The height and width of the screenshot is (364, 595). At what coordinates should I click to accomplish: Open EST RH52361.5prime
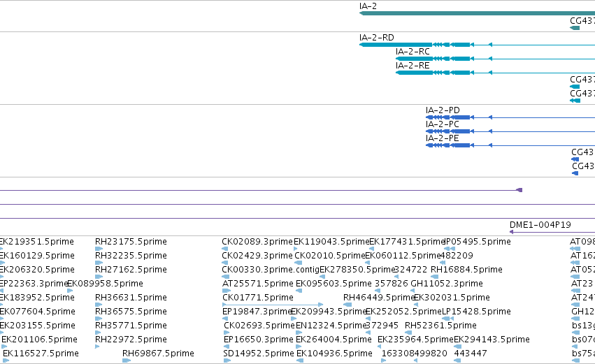coord(440,326)
